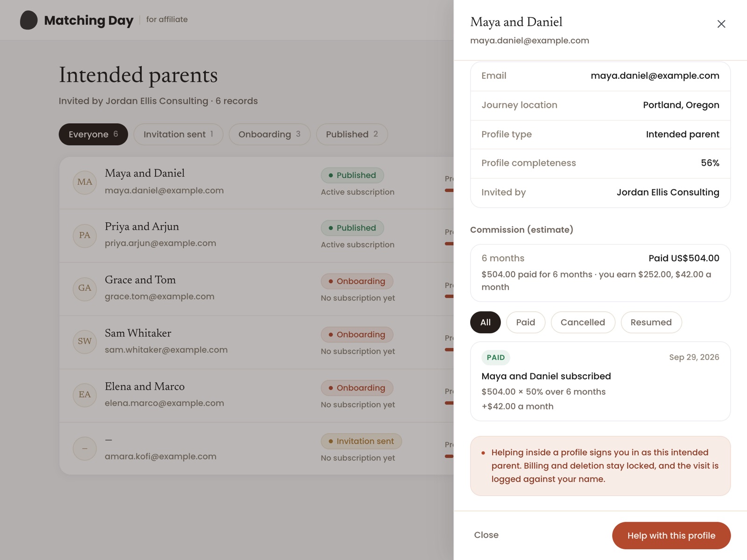Click the Help with this profile button
This screenshot has width=747, height=560.
pyautogui.click(x=671, y=536)
